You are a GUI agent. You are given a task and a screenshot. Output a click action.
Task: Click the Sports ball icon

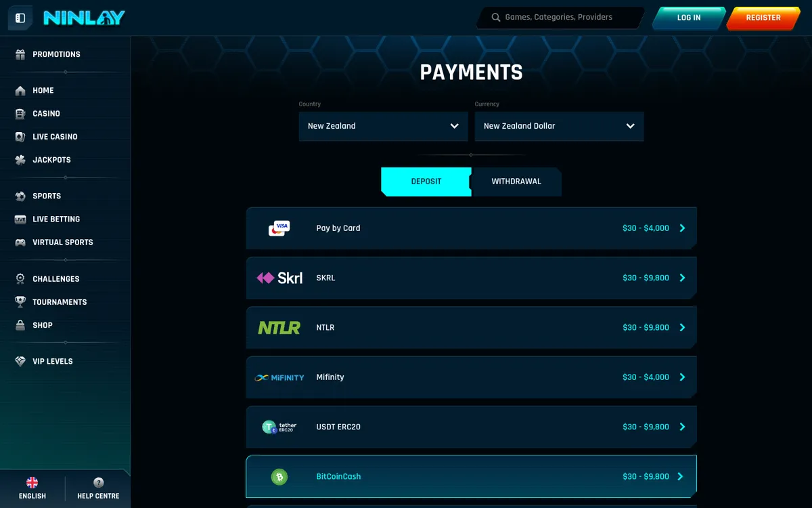pos(20,196)
